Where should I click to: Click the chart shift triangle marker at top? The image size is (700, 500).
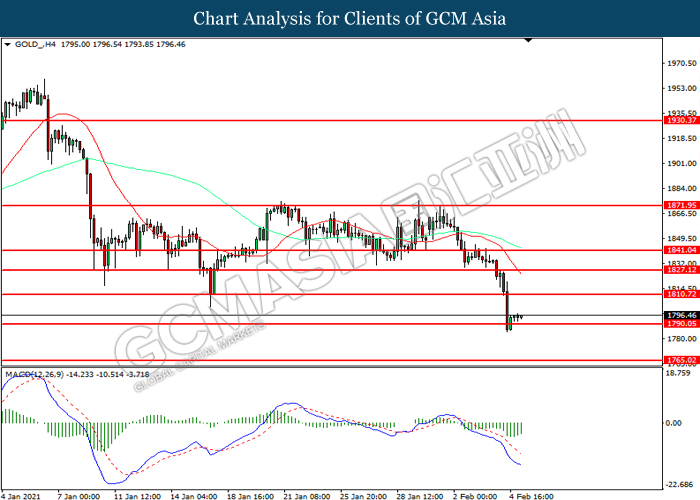pos(528,41)
